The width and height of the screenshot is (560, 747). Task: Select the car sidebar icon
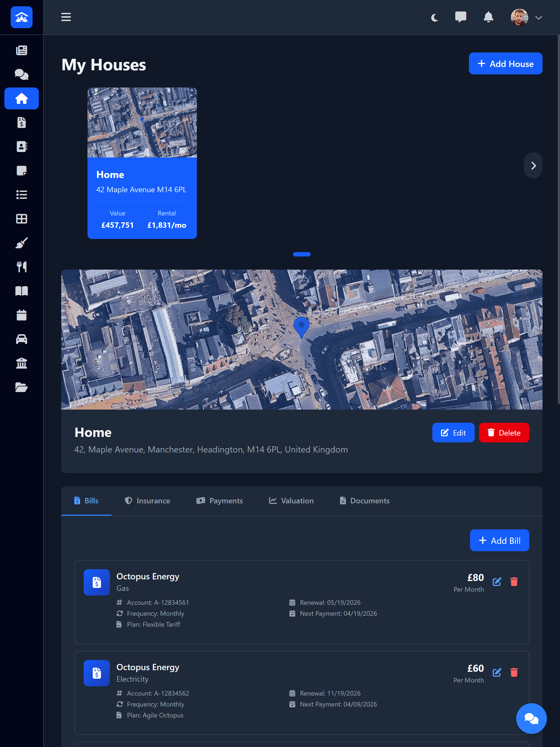coord(21,339)
